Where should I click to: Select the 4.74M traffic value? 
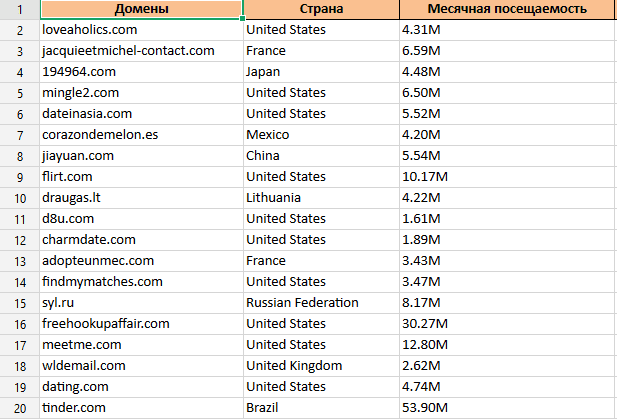[507, 387]
